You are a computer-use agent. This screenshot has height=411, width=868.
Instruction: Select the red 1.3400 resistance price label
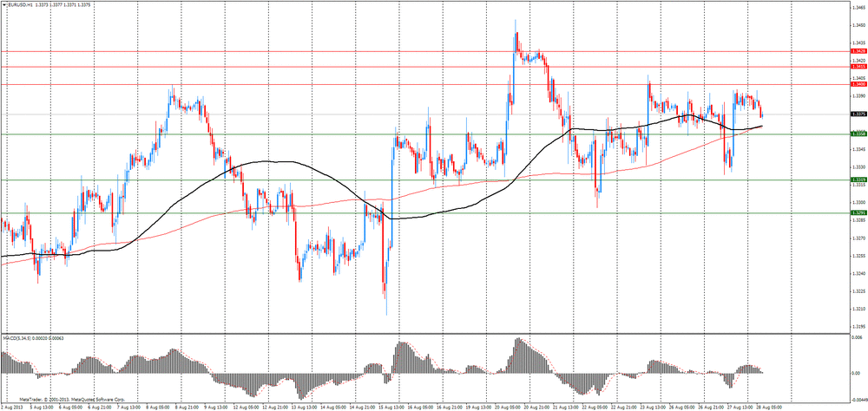858,84
